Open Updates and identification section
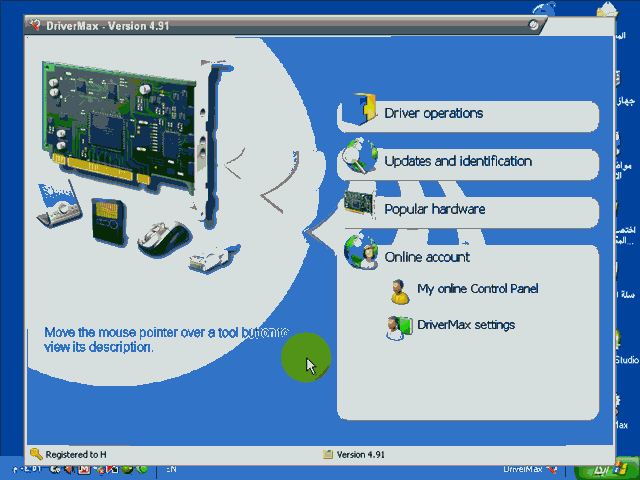This screenshot has height=480, width=640. [x=468, y=164]
